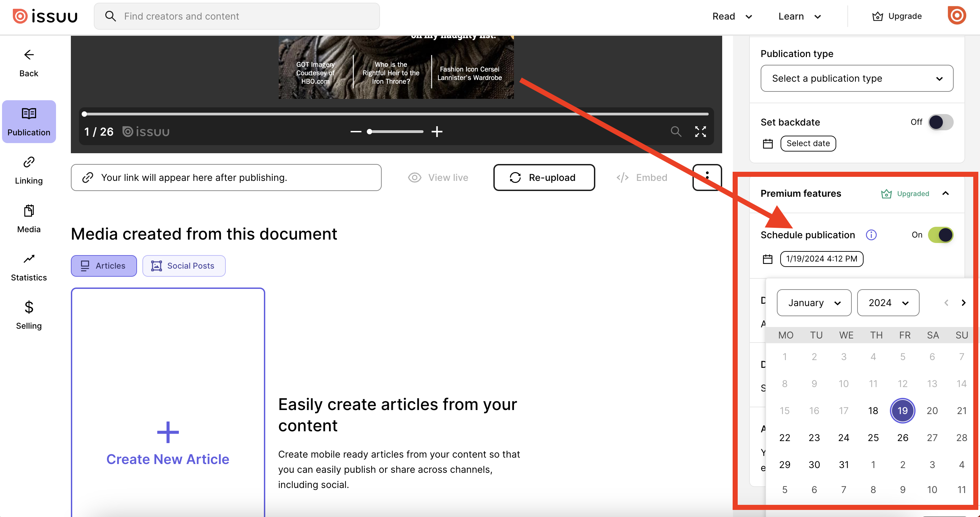Go to next month in calendar
980x517 pixels.
click(x=963, y=303)
